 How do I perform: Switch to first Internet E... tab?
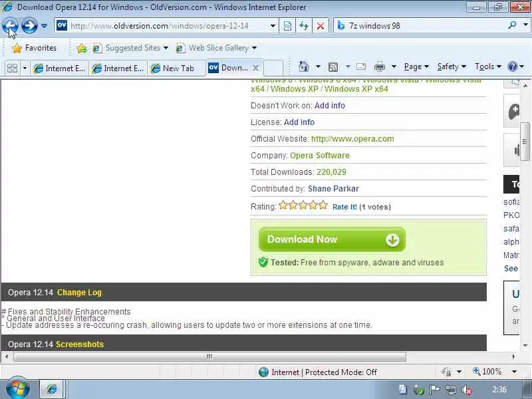[59, 68]
